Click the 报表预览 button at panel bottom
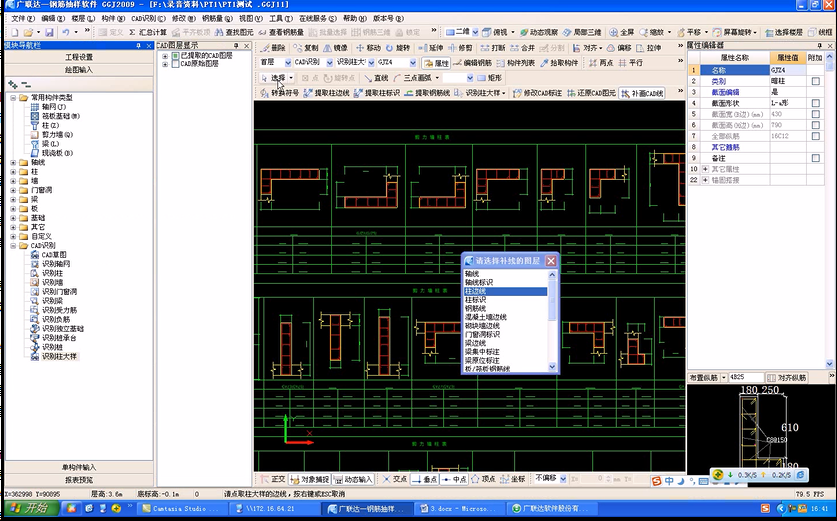Screen dimensions: 837x521 pos(78,479)
